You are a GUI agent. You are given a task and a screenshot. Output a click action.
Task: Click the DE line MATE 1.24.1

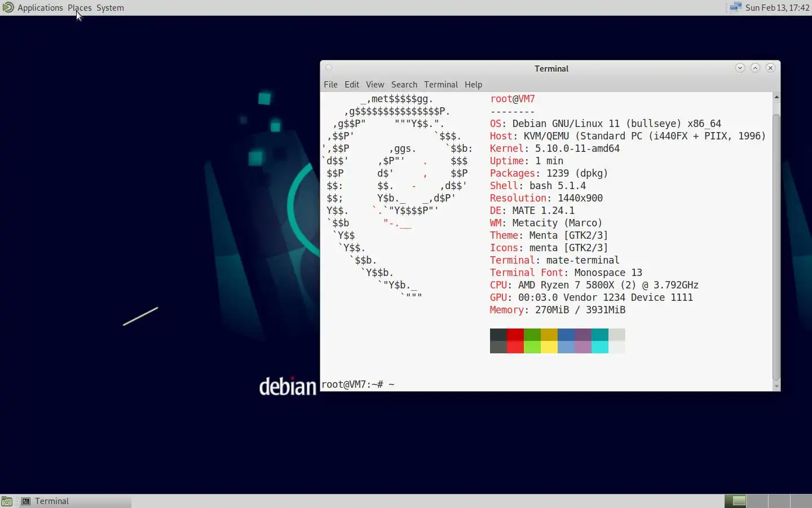[x=532, y=211]
